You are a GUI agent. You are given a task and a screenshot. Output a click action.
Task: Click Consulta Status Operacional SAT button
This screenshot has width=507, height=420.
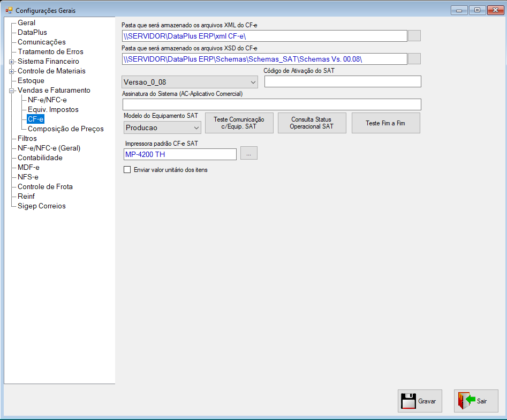312,123
